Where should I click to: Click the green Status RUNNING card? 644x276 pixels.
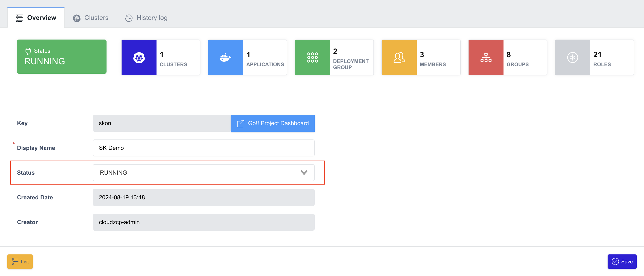point(62,57)
